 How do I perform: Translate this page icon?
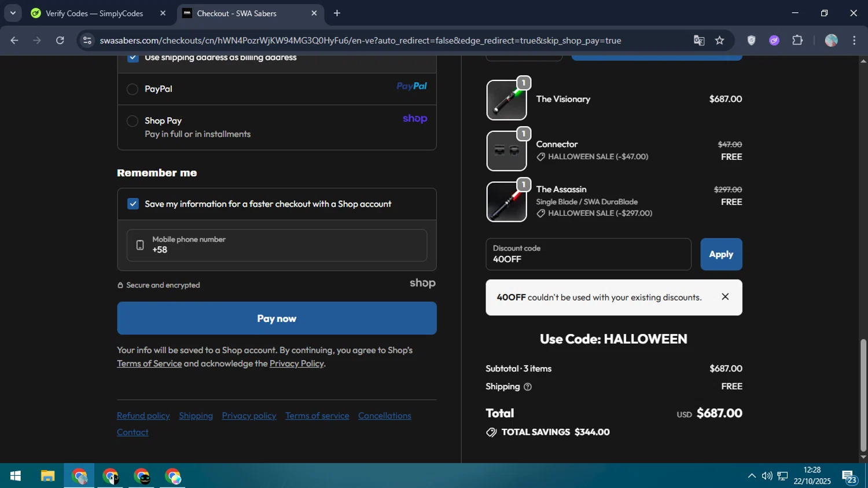(699, 41)
